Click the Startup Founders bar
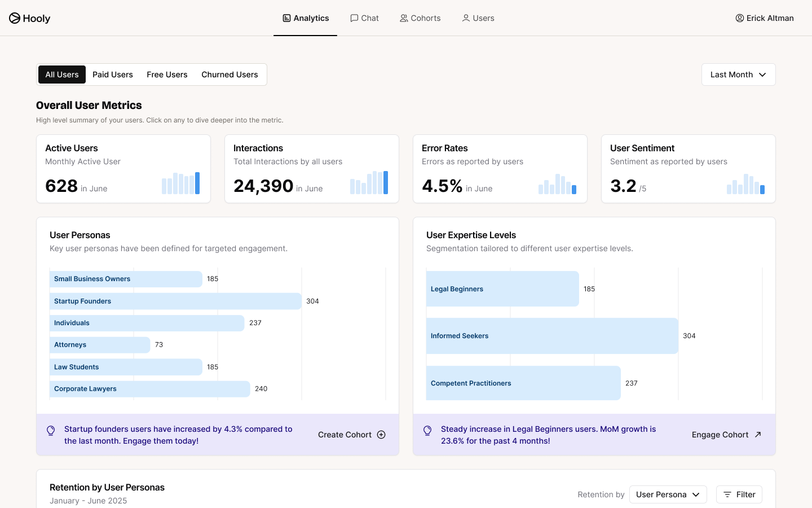The width and height of the screenshot is (812, 508). (x=175, y=301)
